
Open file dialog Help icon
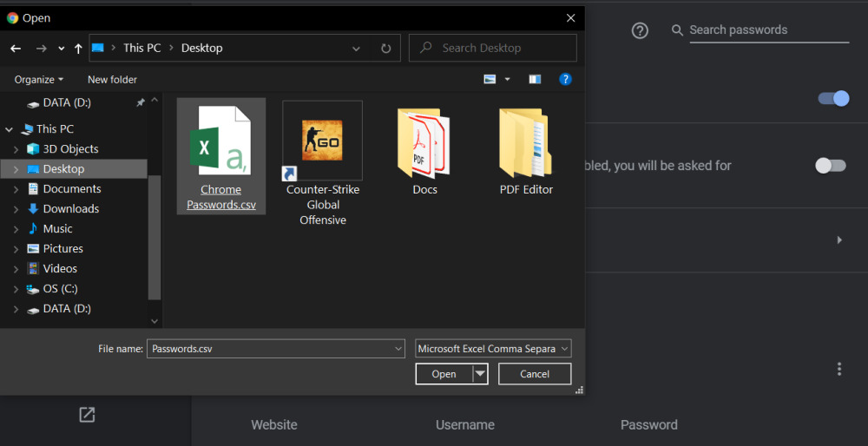click(565, 79)
